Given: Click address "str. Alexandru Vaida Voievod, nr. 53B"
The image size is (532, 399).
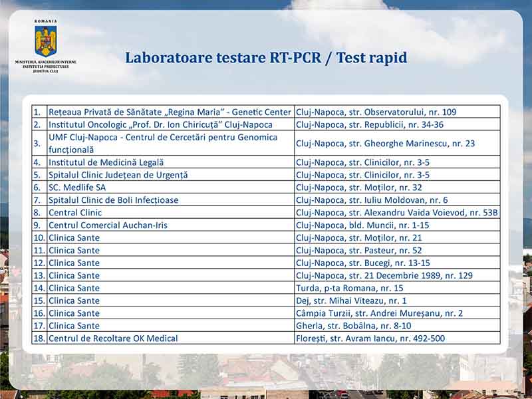Looking at the screenshot, I should 424,213.
